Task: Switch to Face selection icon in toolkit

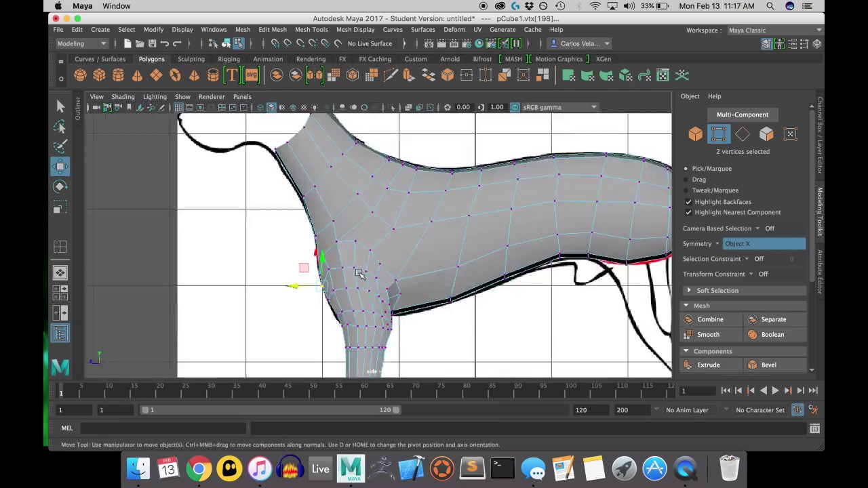Action: point(766,134)
